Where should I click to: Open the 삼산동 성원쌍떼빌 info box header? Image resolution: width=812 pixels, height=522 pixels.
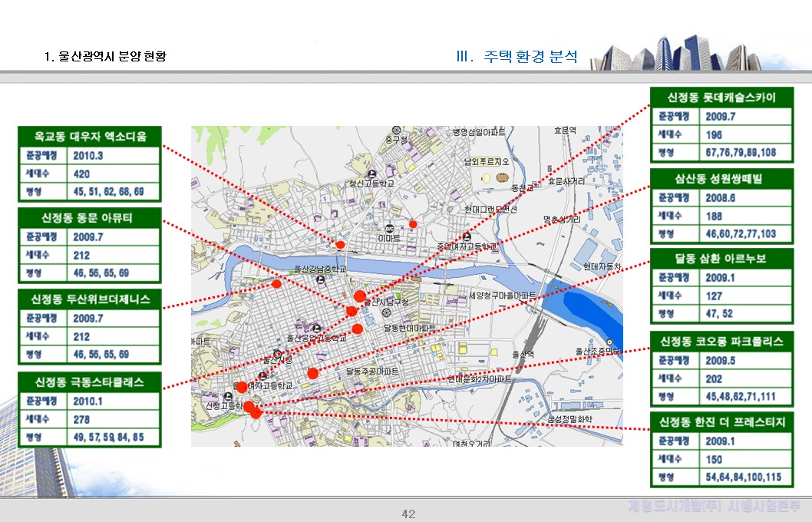(721, 178)
